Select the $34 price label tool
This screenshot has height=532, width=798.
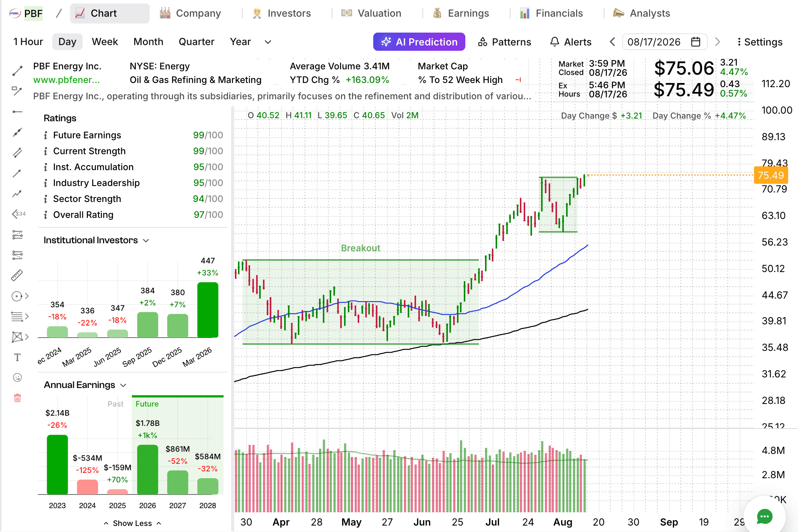(19, 214)
